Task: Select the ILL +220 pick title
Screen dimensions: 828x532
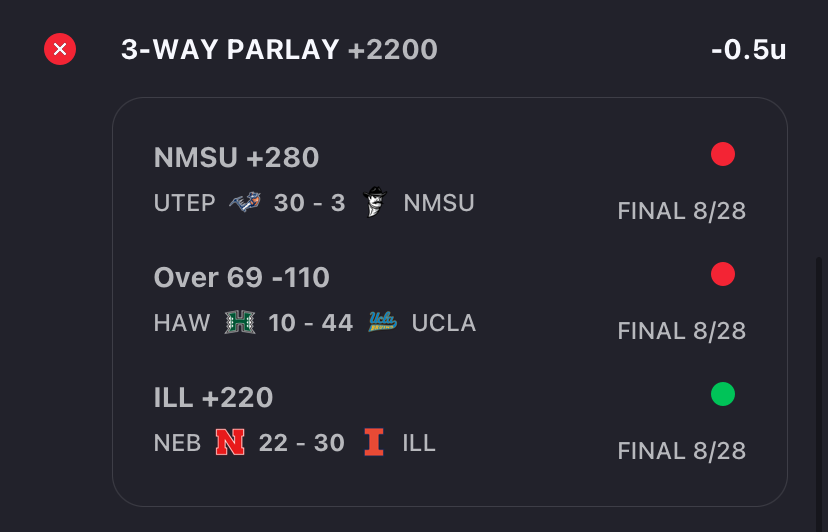Action: coord(213,397)
